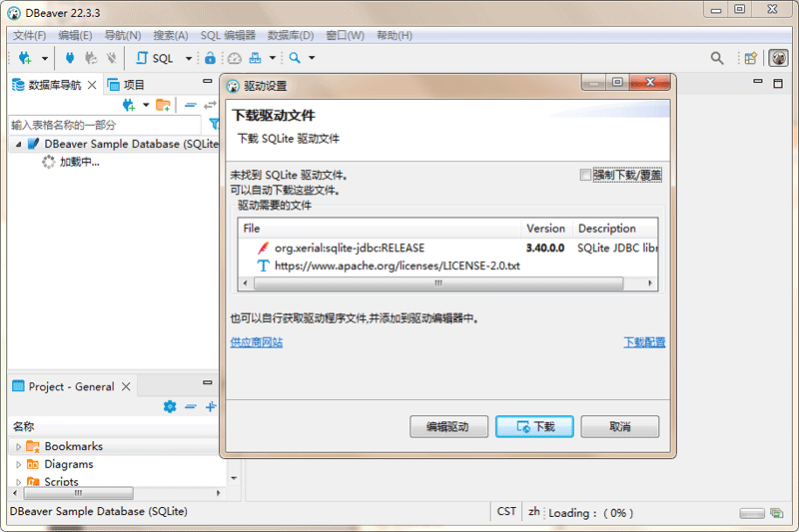Expand the SQL editor dropdown arrow
Image resolution: width=799 pixels, height=532 pixels.
coord(189,59)
